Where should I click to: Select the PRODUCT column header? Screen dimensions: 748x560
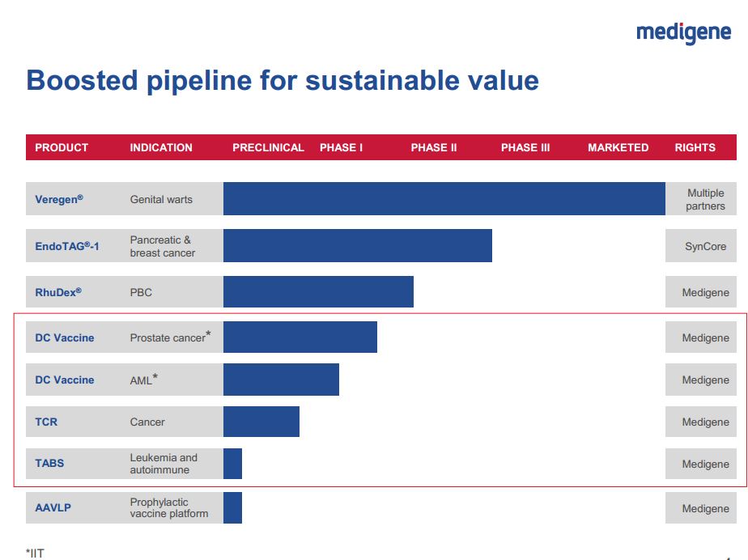62,147
